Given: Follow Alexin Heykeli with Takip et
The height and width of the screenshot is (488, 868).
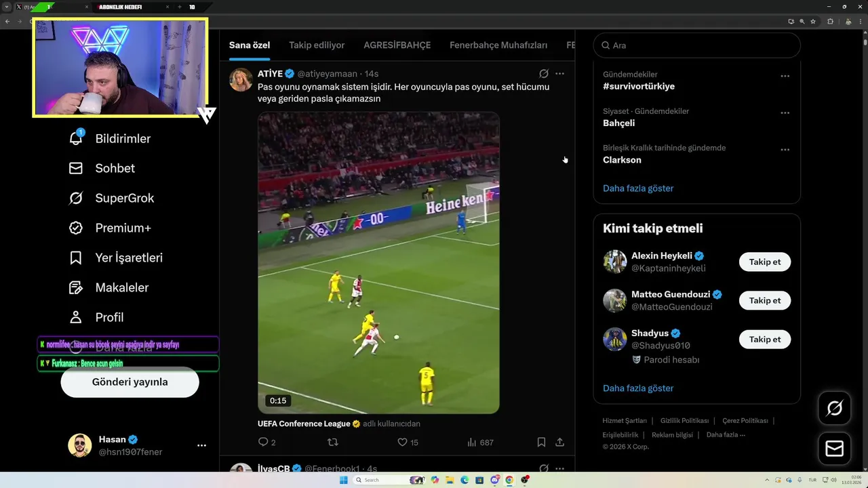Looking at the screenshot, I should pos(765,262).
